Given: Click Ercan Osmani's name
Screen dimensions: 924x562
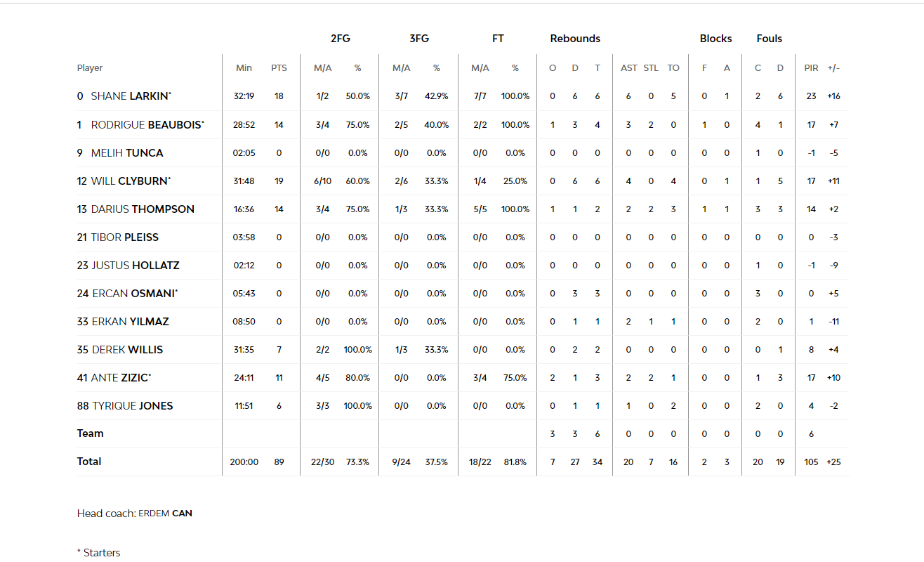Looking at the screenshot, I should pos(133,293).
